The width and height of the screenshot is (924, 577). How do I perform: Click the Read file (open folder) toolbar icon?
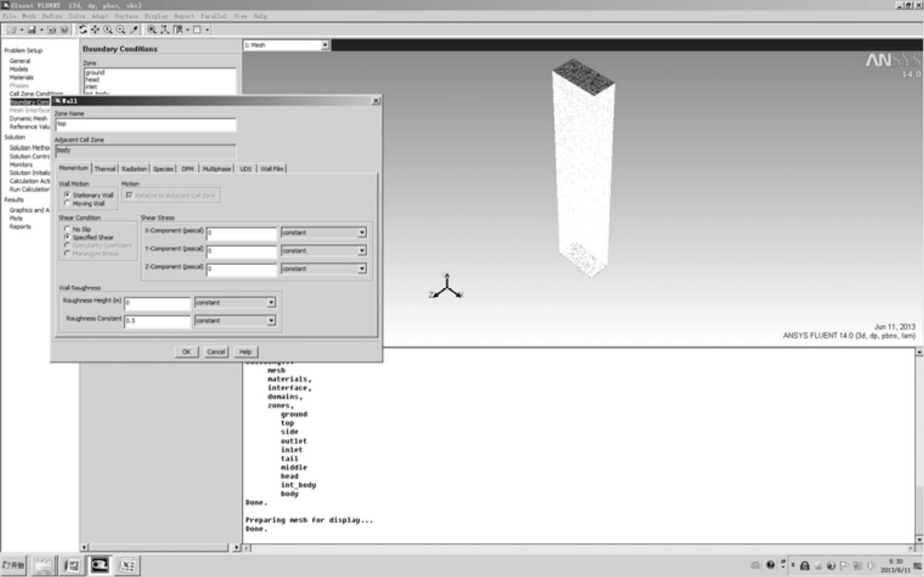click(11, 30)
